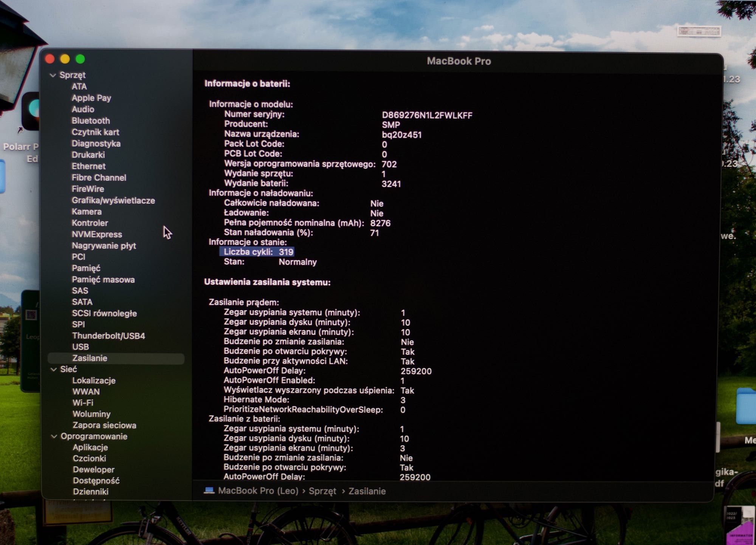Click the capacity value 8276
Image resolution: width=756 pixels, height=545 pixels.
tap(380, 223)
